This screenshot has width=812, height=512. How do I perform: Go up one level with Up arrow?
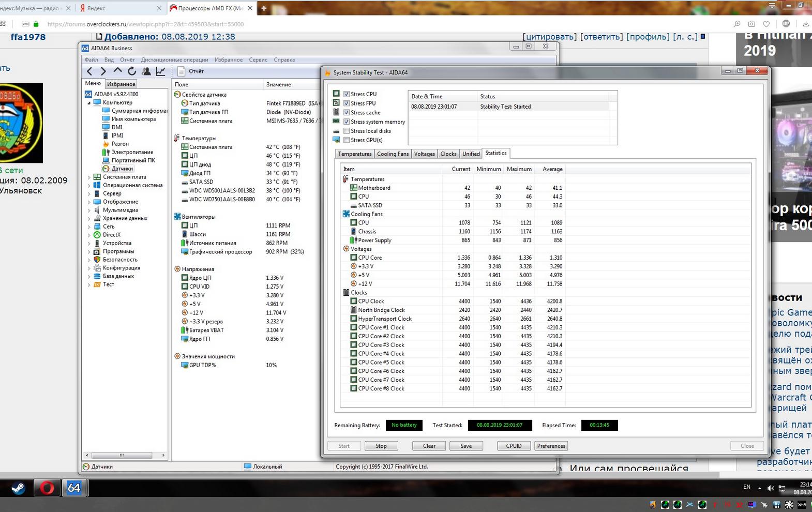(x=117, y=71)
